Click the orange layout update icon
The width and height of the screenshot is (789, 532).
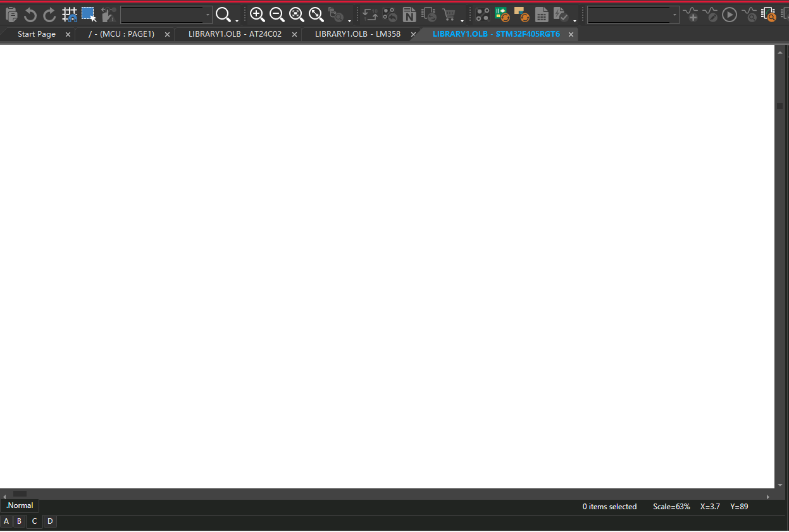(x=522, y=15)
